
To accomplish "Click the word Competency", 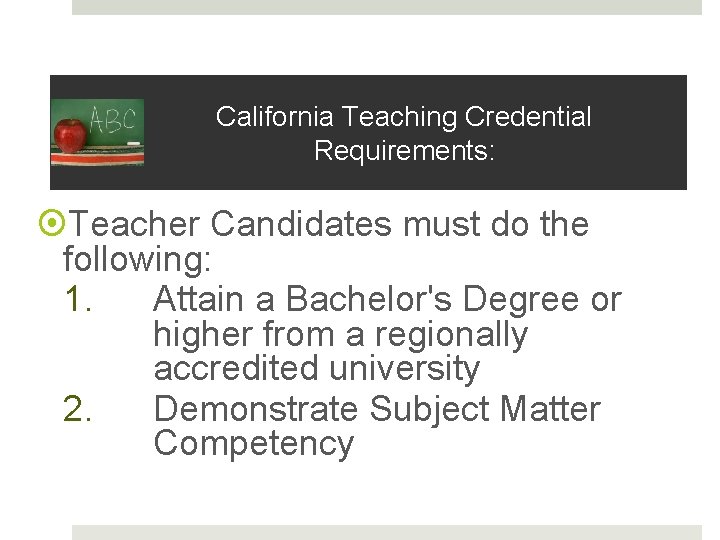I will coord(254,444).
